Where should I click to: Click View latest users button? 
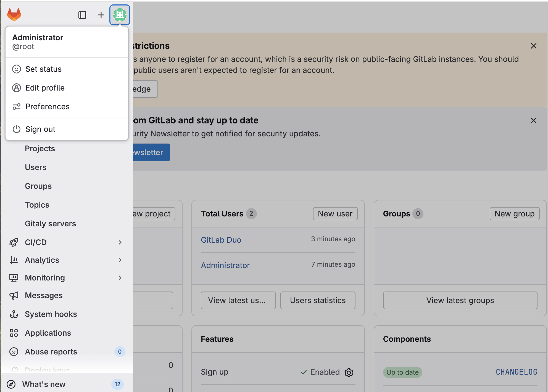point(238,300)
